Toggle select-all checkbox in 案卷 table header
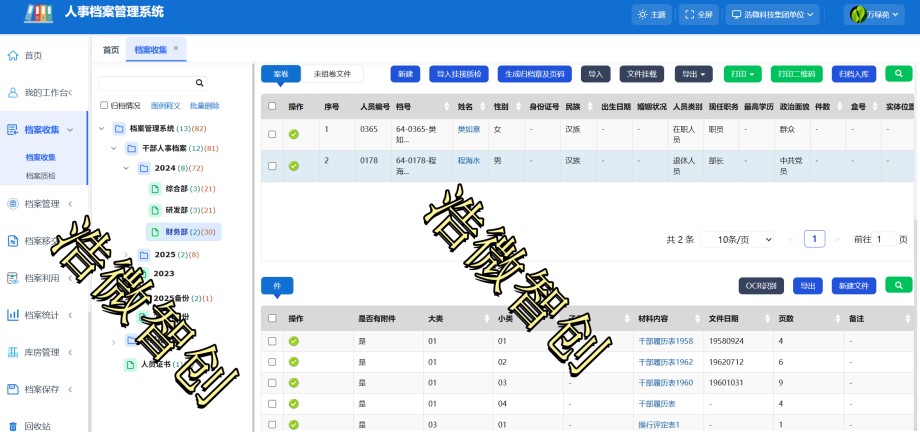The image size is (920, 432). [272, 106]
